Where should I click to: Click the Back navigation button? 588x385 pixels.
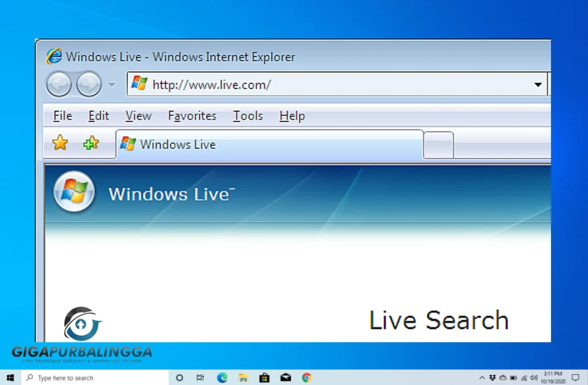click(x=59, y=84)
